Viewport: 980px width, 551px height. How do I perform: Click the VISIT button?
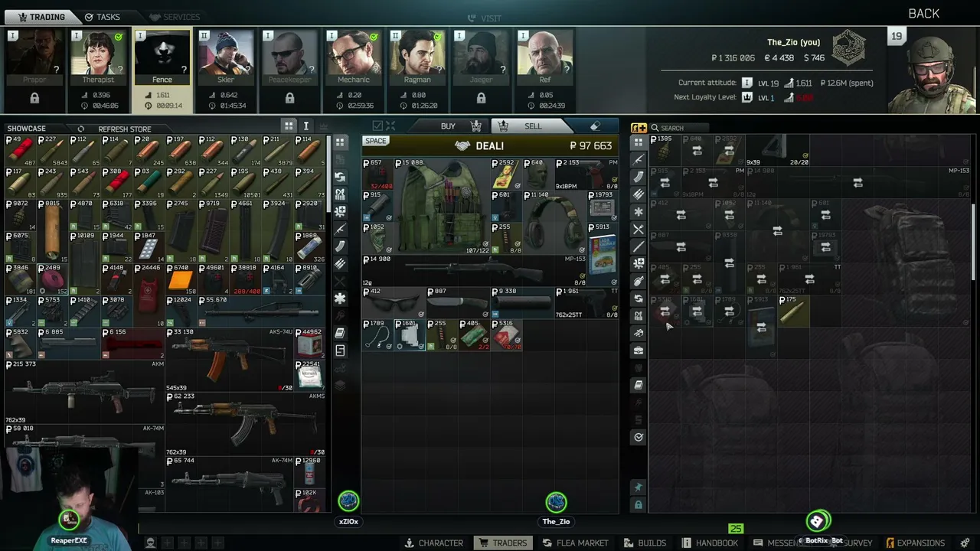tap(485, 18)
